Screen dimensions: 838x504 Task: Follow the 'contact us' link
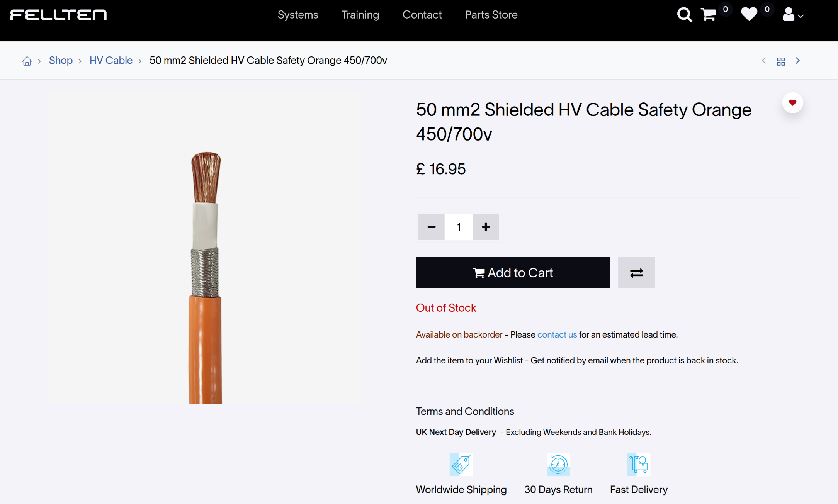click(557, 335)
